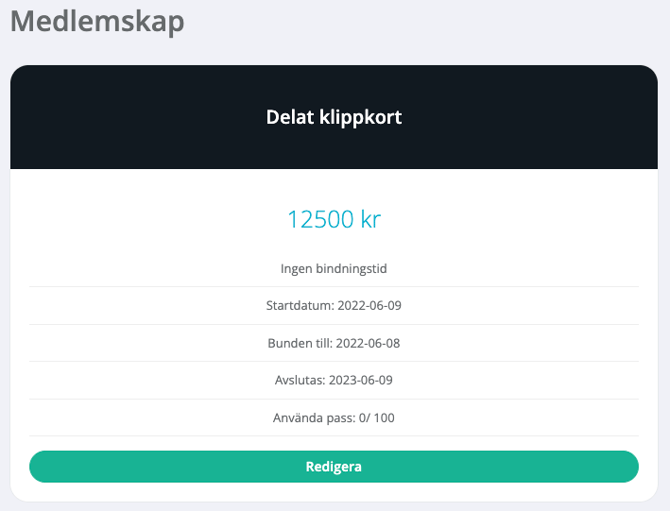Viewport: 670px width, 511px height.
Task: Select the word Delat in card title
Action: (287, 117)
